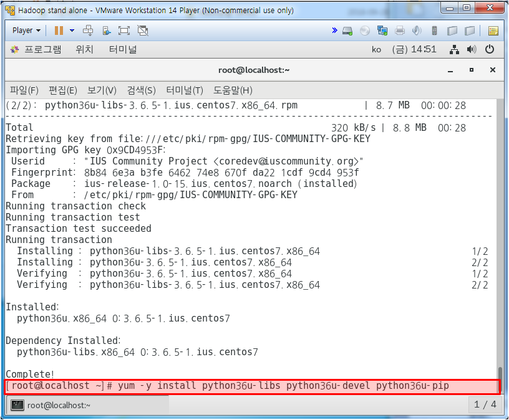Click the toolbar icon left of fullscreen
This screenshot has height=420, width=509.
pyautogui.click(x=107, y=31)
